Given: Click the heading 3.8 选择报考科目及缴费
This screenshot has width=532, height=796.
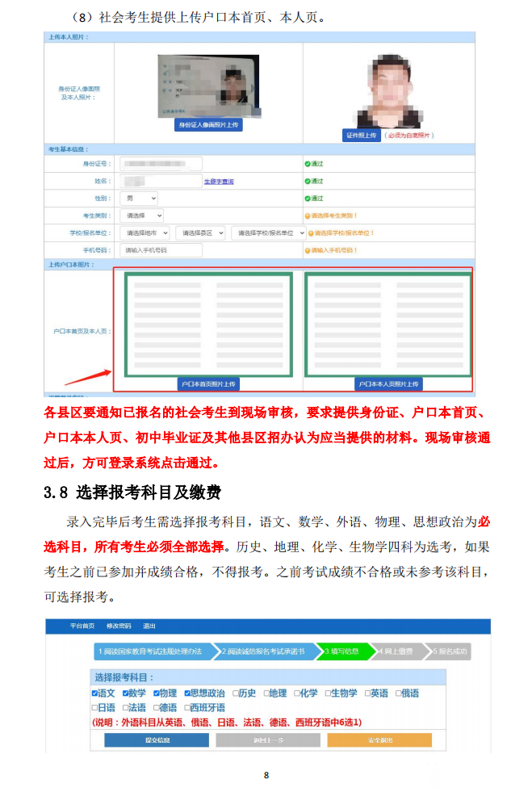Looking at the screenshot, I should tap(132, 492).
